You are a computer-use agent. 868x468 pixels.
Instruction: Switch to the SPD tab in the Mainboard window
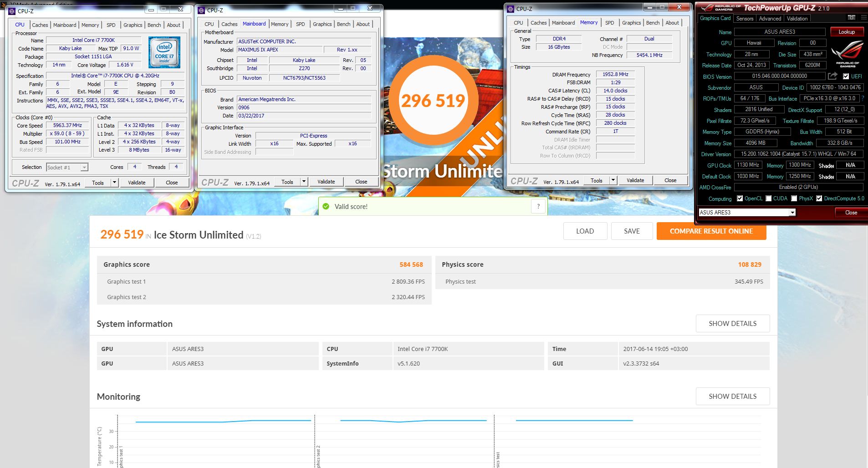[x=301, y=24]
